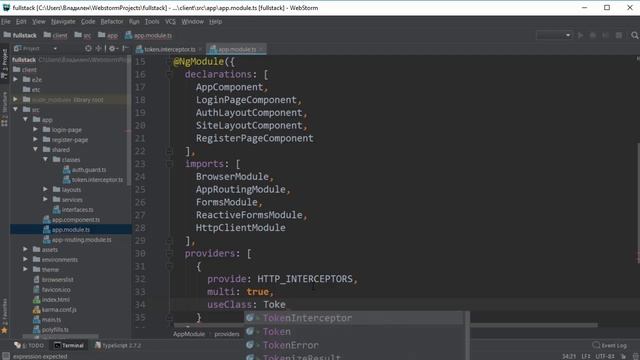Click the Run button in the top toolbar
Viewport: 640px width, 360px height.
coord(580,36)
